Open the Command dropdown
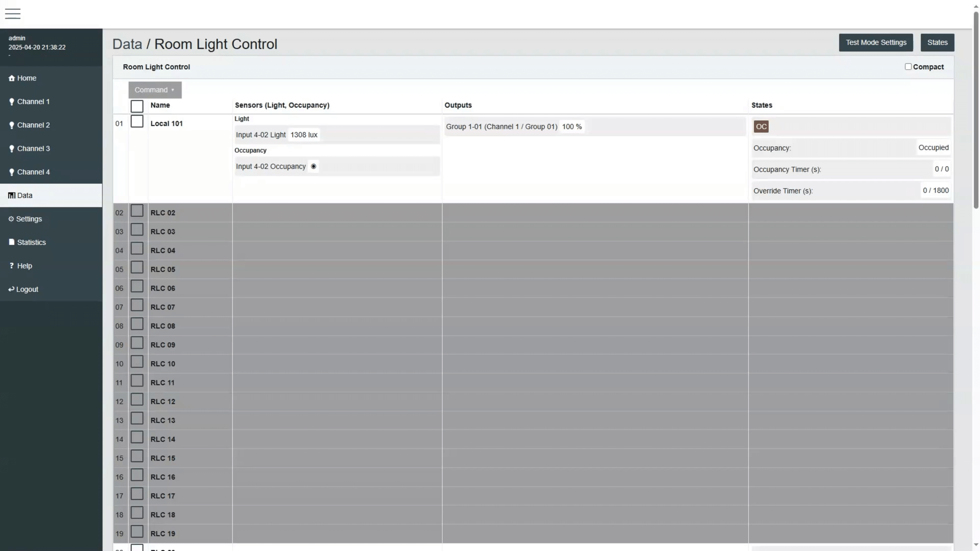Viewport: 980px width, 551px height. (x=154, y=90)
